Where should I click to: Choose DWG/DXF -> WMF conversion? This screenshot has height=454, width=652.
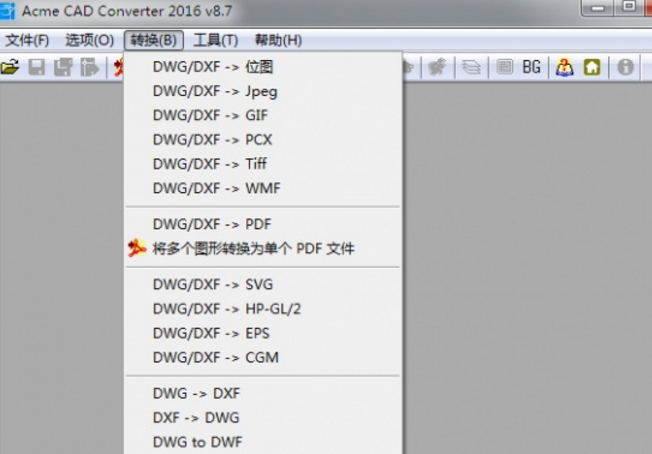[x=263, y=188]
